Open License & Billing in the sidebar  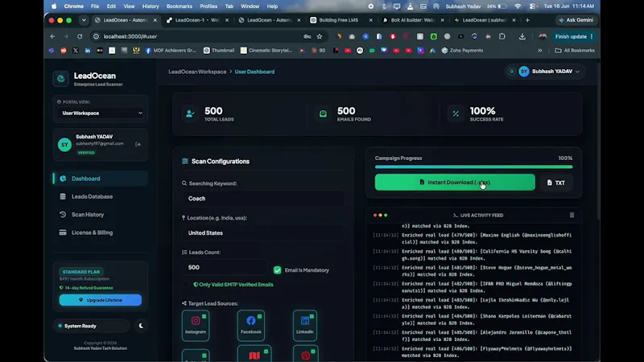100,232
